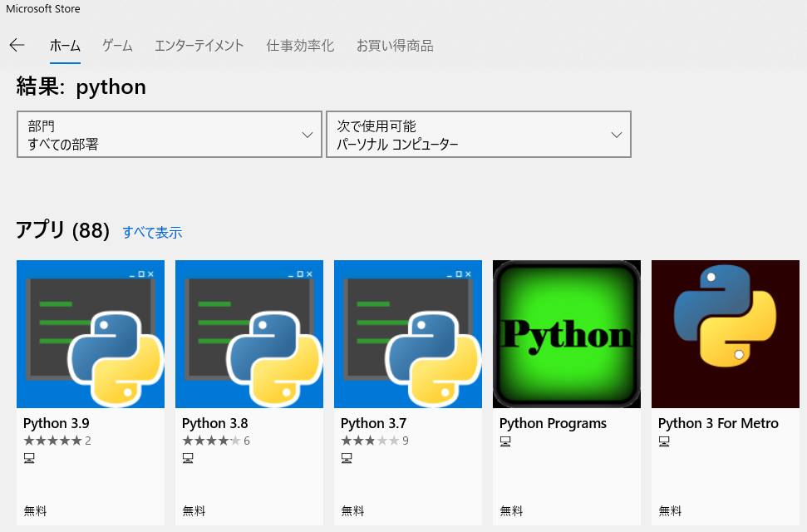Open the エンターテイメント tab
This screenshot has height=532, width=807.
(x=199, y=46)
